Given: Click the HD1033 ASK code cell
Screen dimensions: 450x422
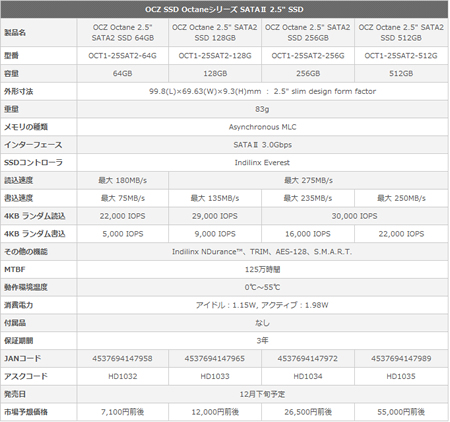Looking at the screenshot, I should point(215,376).
